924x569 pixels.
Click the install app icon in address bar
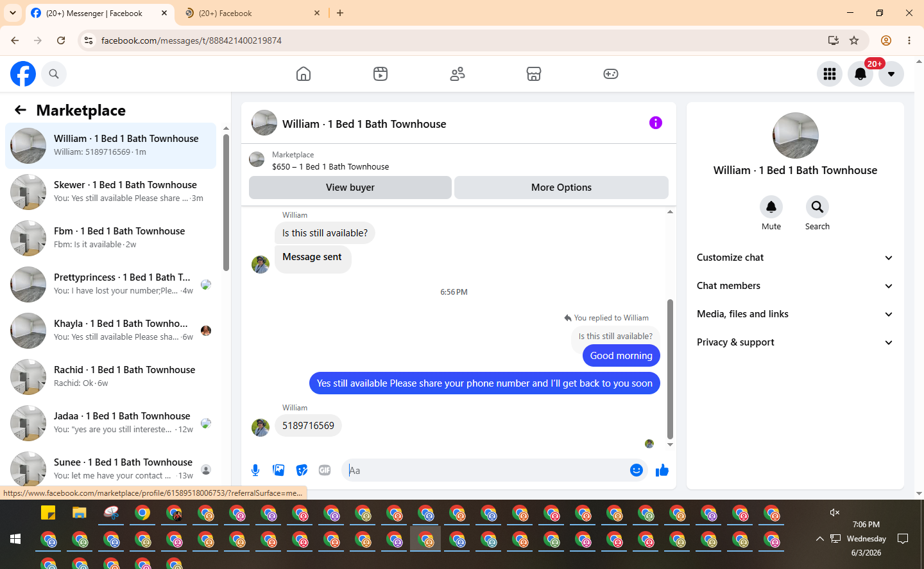[x=834, y=40]
